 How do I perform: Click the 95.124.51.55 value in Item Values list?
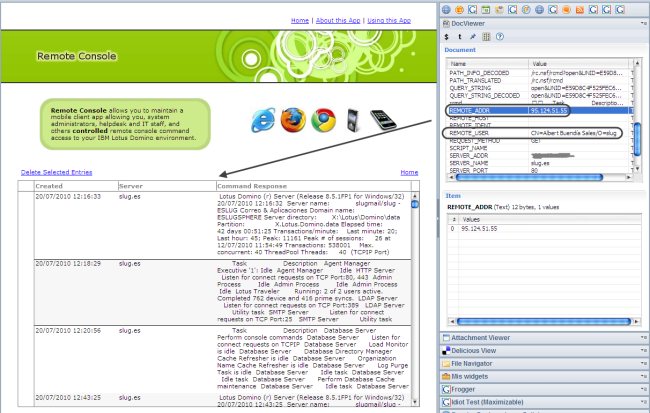[479, 228]
